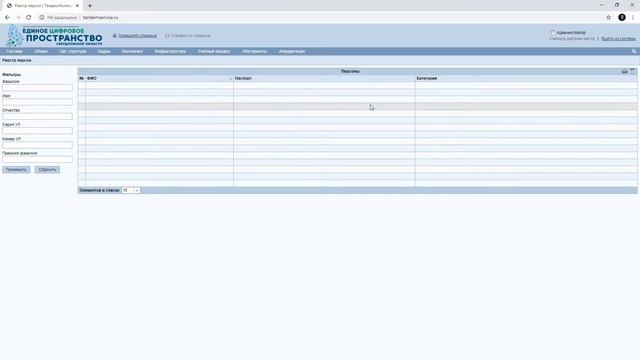Open the browser profile avatar icon
Viewport: 640px width, 360px height.
pyautogui.click(x=622, y=18)
